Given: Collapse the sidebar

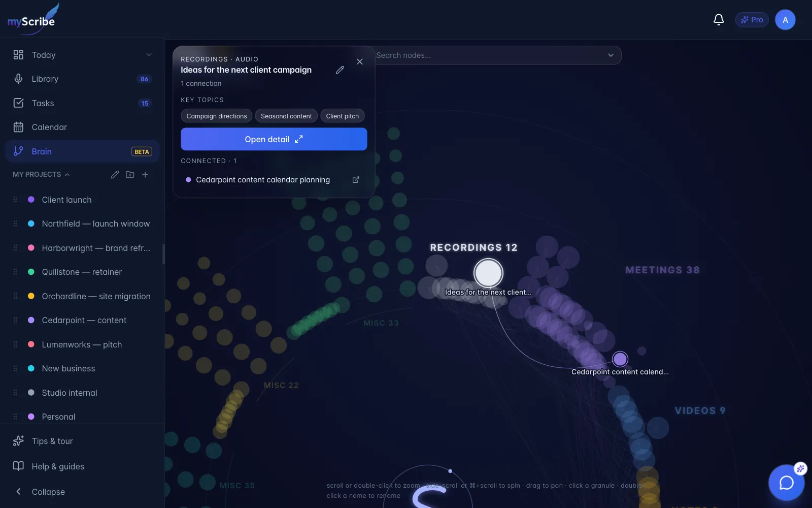Looking at the screenshot, I should point(82,492).
